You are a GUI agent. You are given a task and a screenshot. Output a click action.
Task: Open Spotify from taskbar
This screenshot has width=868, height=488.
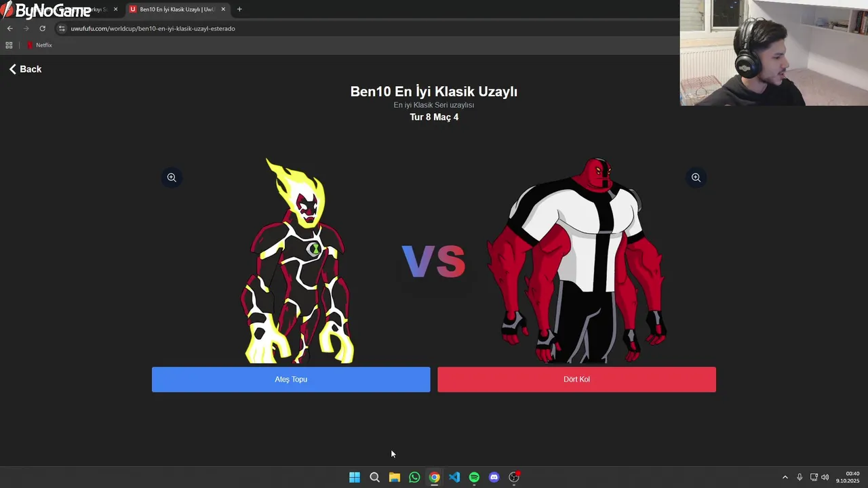tap(474, 477)
